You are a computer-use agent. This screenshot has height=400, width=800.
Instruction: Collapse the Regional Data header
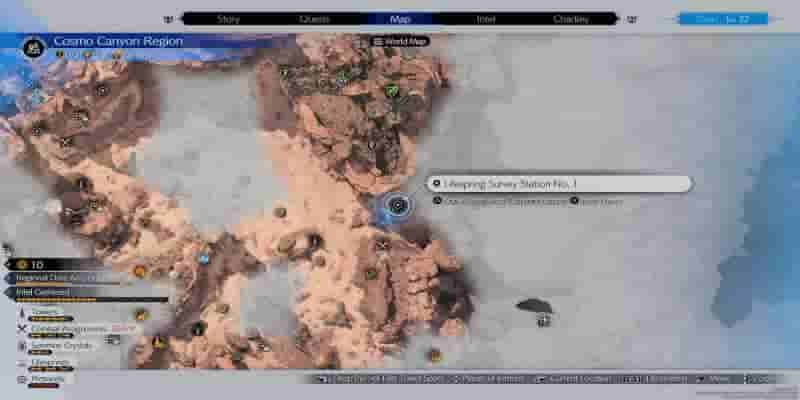(54, 277)
